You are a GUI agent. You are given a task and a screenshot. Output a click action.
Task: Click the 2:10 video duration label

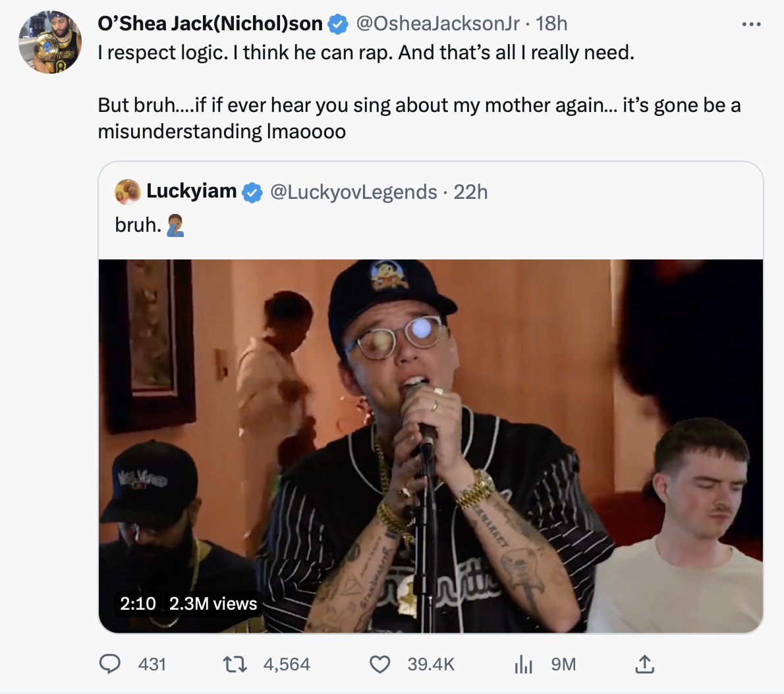pos(138,604)
